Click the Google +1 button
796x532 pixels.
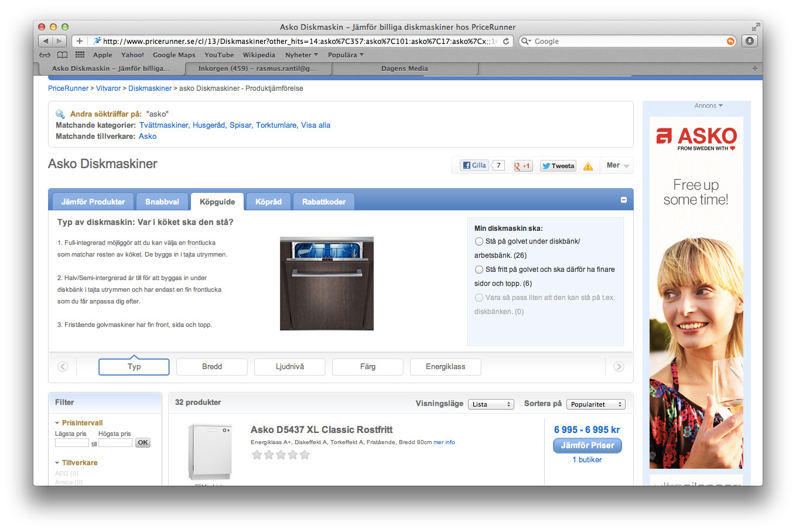point(522,166)
